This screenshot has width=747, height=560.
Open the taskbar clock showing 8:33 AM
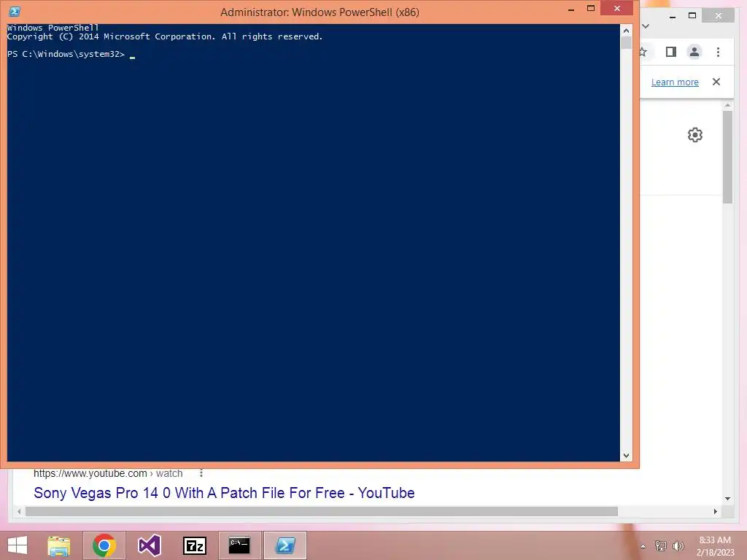click(x=715, y=545)
